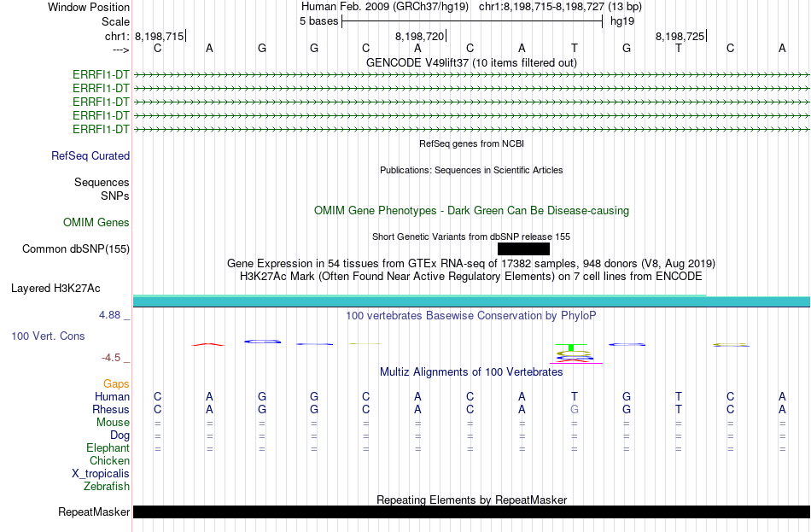811x532 pixels.
Task: Click the green T conservation logo
Action: pyautogui.click(x=570, y=348)
